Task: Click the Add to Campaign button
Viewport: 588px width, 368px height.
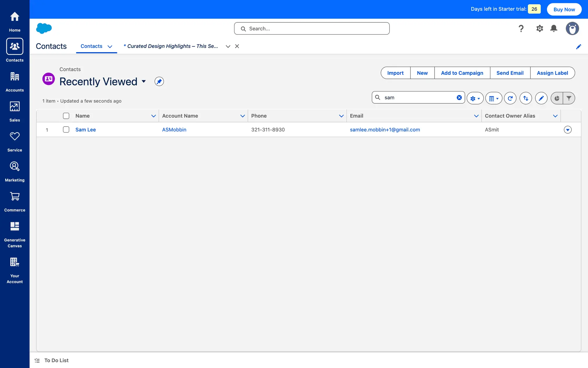Action: (x=462, y=73)
